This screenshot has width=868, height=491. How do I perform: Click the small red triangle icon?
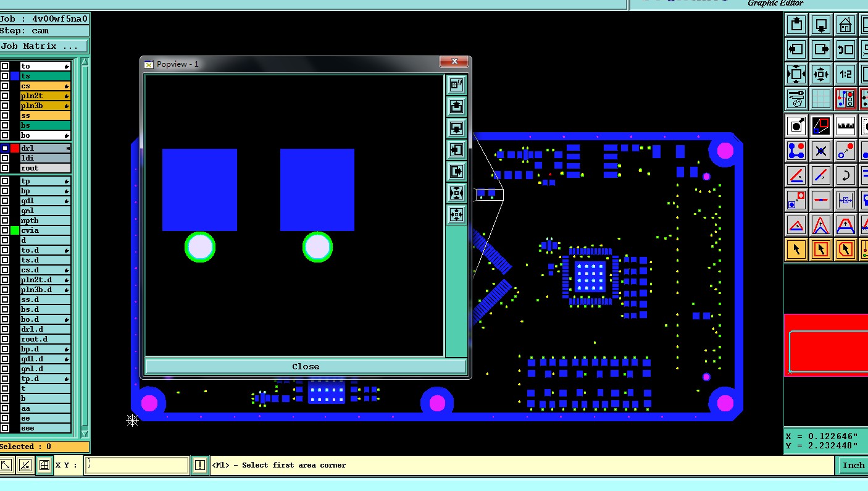pos(796,225)
